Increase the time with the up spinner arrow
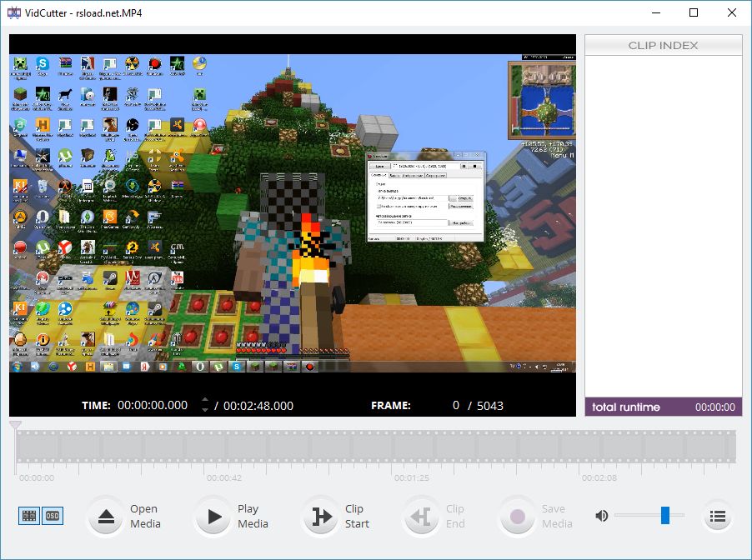 tap(205, 400)
